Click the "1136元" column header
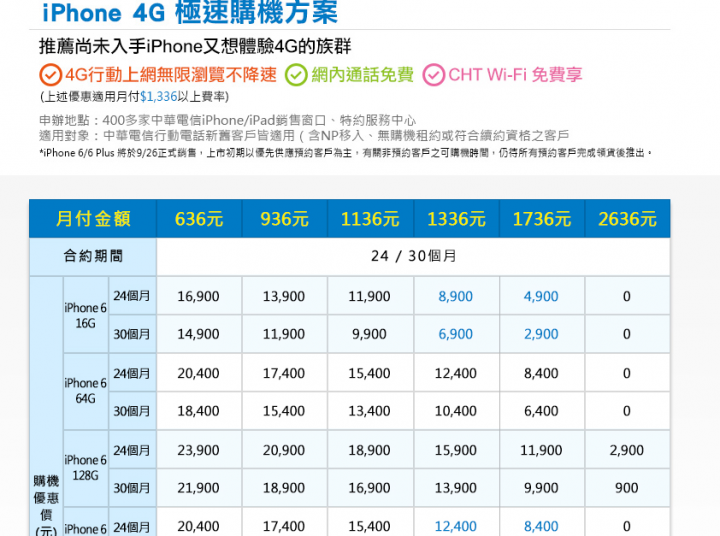Screen dimensions: 720x536 coord(370,219)
